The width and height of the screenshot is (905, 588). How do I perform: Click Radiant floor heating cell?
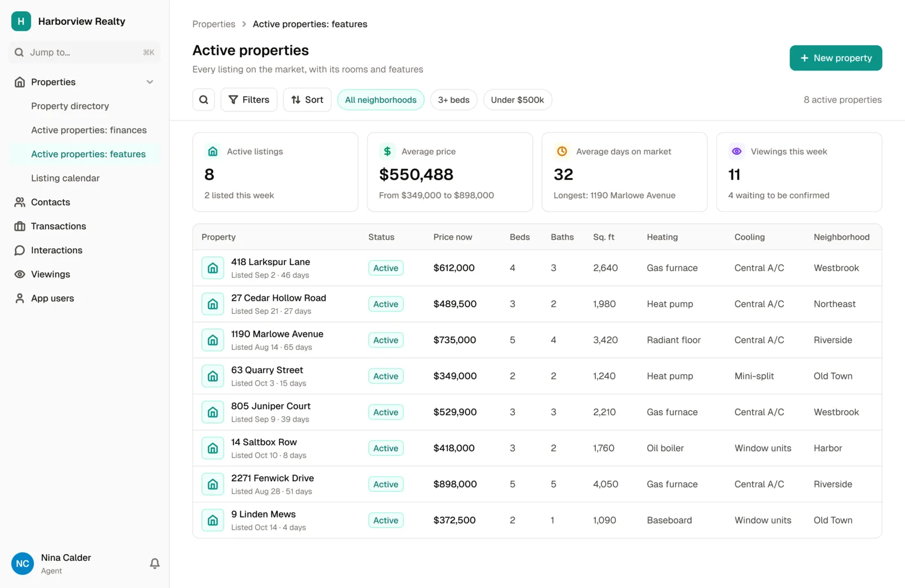pos(674,340)
